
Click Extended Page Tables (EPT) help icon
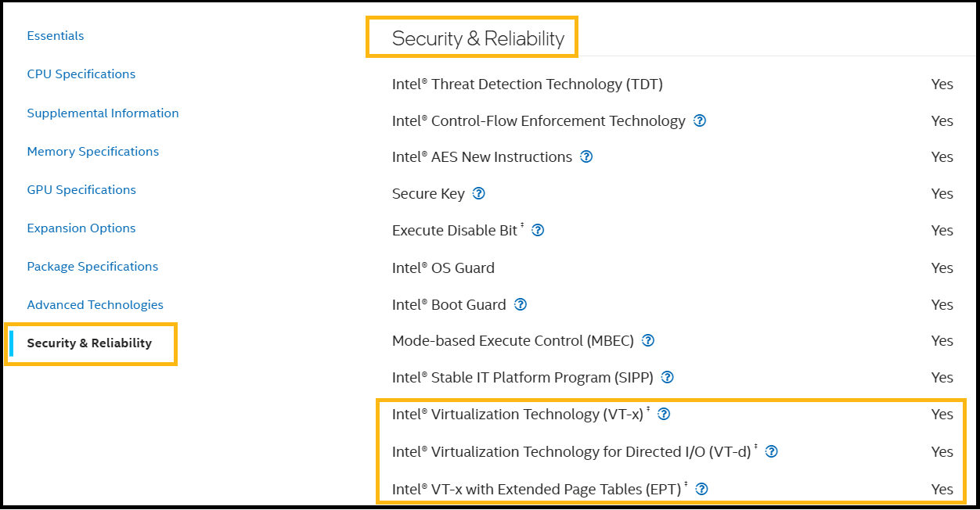click(701, 489)
